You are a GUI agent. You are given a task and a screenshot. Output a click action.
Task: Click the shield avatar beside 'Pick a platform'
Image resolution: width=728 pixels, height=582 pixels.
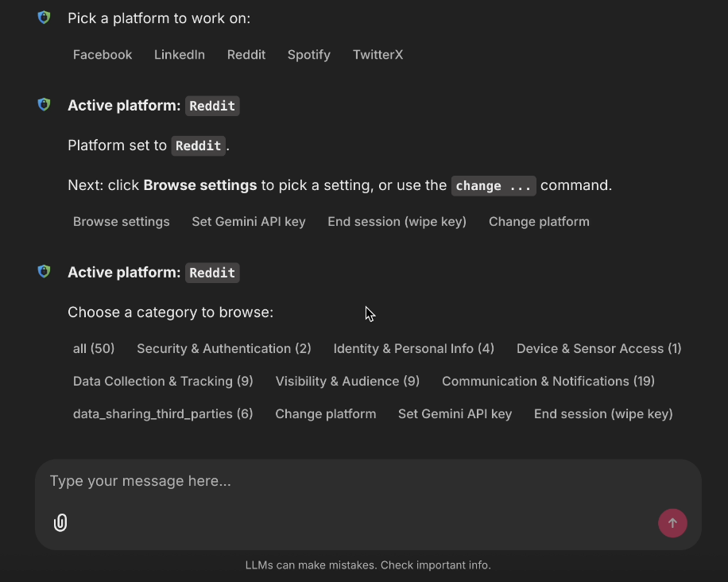click(45, 17)
